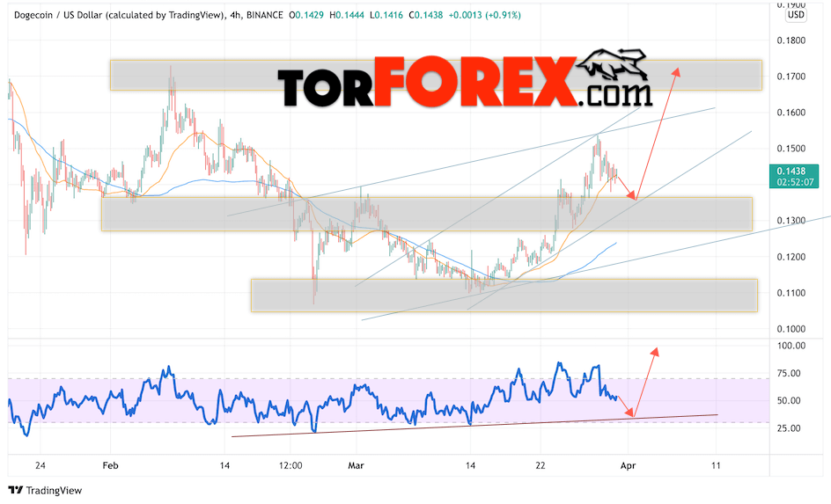Click the 0.1200 price axis label
The image size is (831, 504).
pos(791,258)
